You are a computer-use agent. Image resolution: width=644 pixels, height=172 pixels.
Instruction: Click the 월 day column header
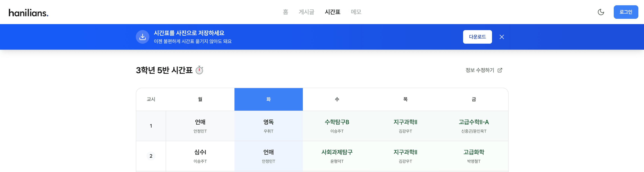(x=200, y=99)
